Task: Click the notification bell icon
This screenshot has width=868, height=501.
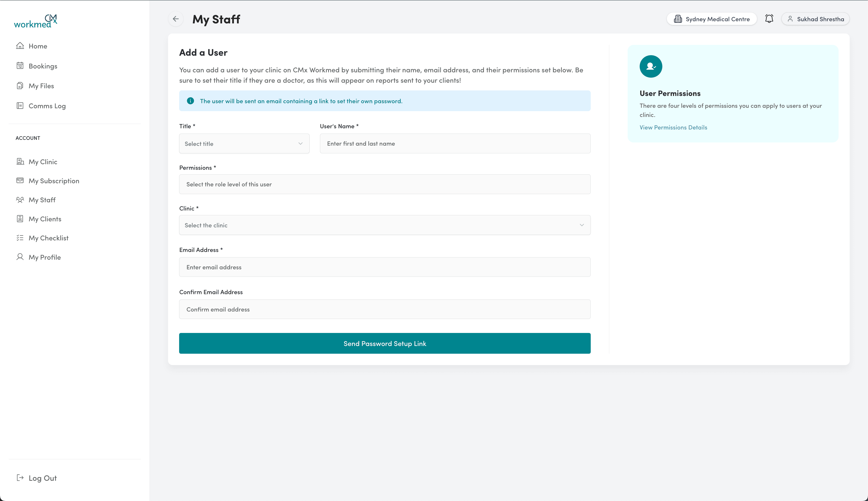Action: [x=769, y=19]
